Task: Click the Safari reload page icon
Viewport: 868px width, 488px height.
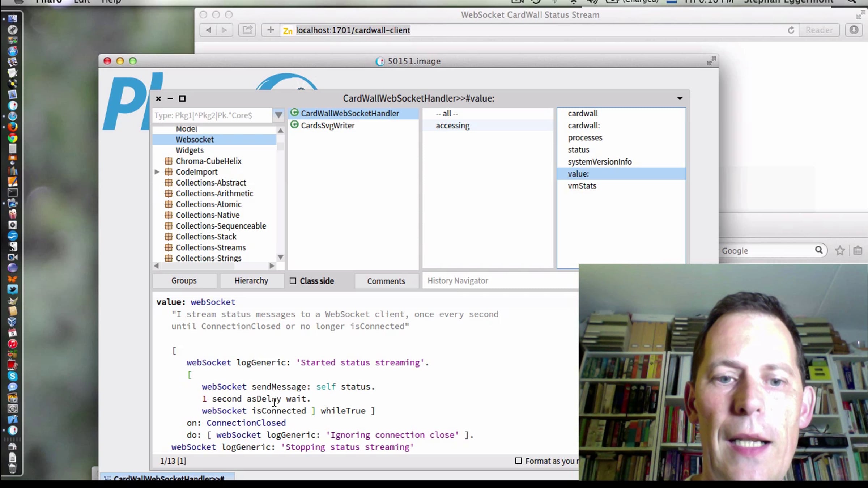Action: (791, 30)
